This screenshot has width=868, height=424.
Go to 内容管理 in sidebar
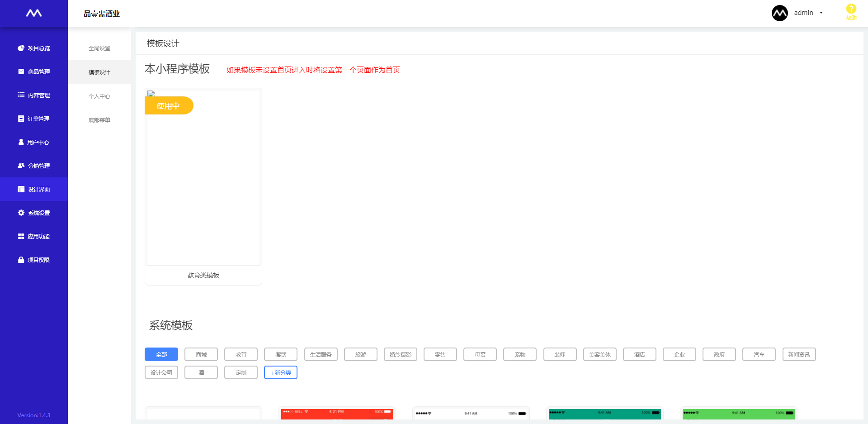34,95
